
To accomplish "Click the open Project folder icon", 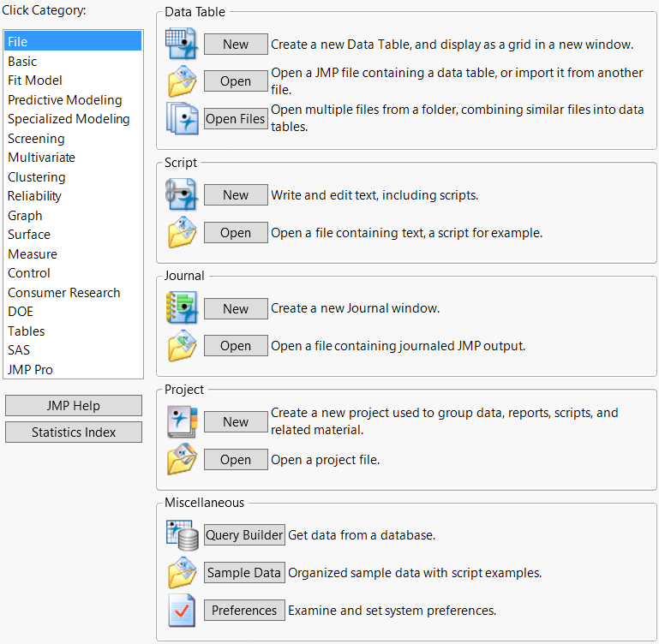I will pyautogui.click(x=182, y=459).
